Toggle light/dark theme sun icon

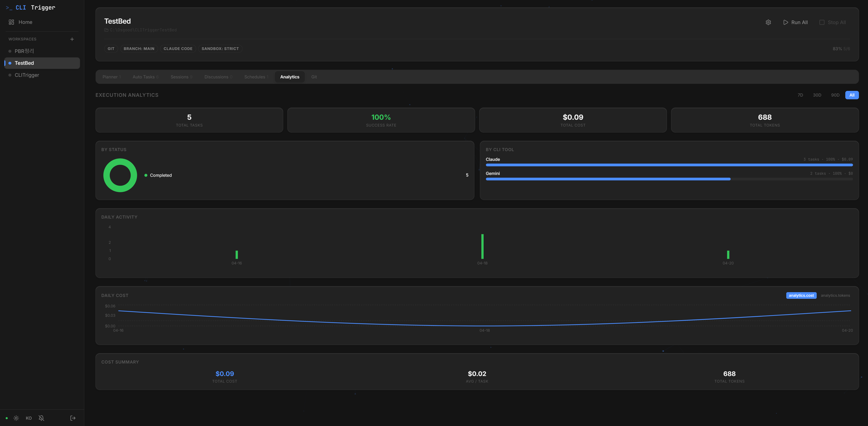click(16, 418)
